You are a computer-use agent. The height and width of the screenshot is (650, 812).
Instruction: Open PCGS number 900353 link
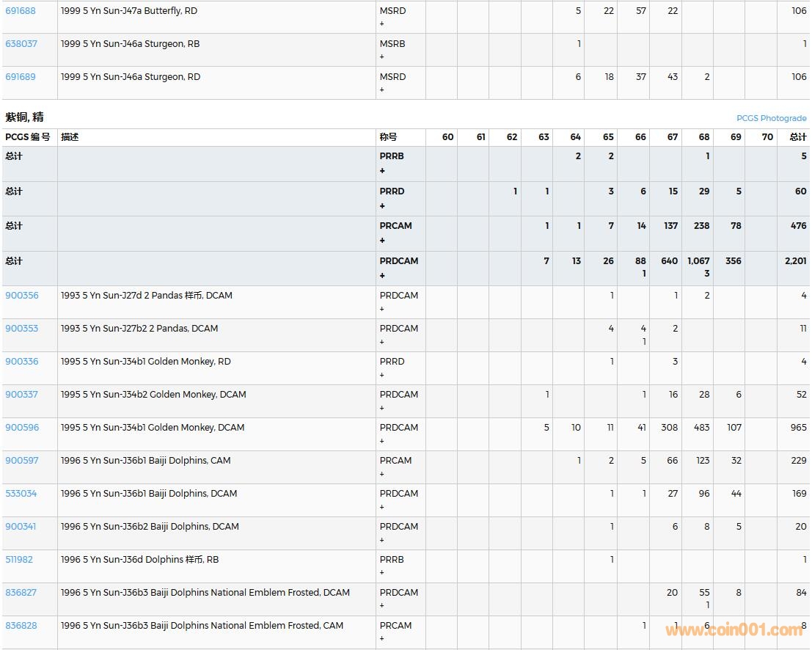[x=22, y=329]
